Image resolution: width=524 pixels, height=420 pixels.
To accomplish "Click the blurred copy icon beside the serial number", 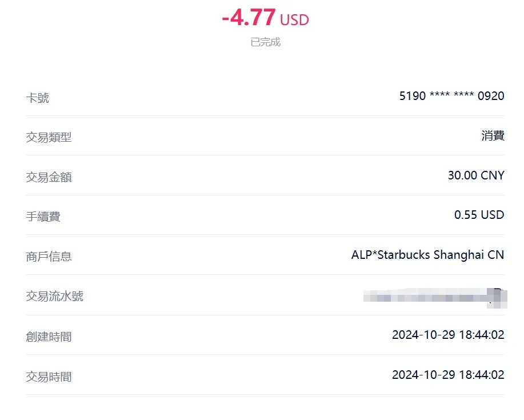I will click(x=498, y=296).
